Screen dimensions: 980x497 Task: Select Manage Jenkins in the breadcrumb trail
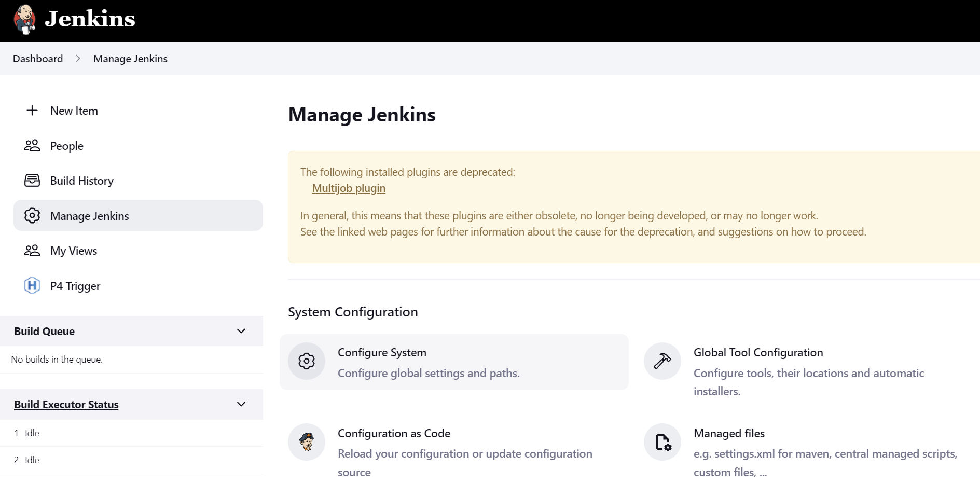[130, 59]
